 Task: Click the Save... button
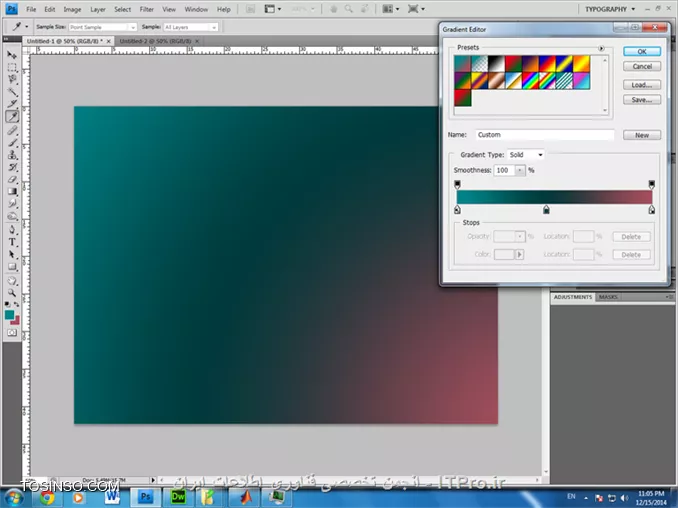[x=642, y=100]
